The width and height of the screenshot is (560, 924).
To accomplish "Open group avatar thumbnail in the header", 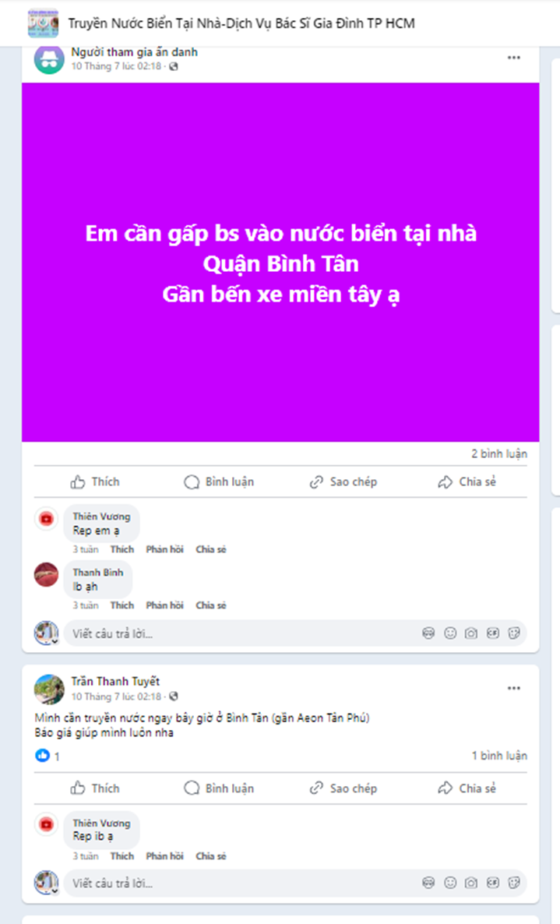I will click(x=44, y=23).
